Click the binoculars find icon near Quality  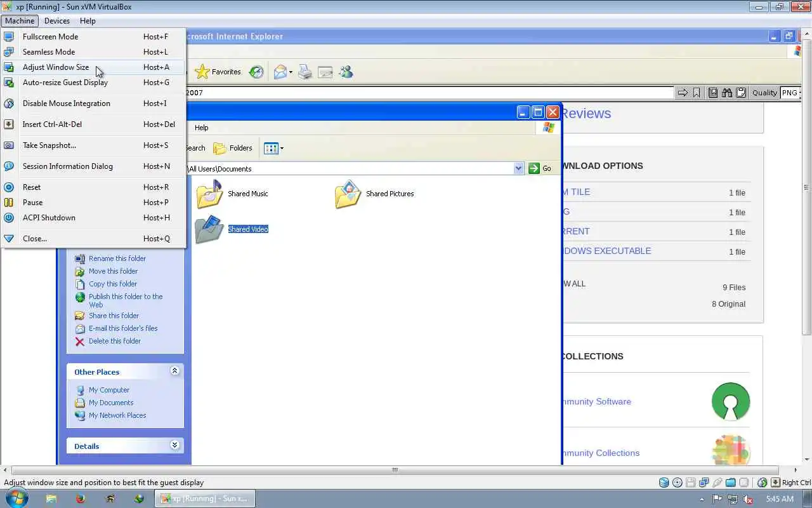pyautogui.click(x=726, y=93)
